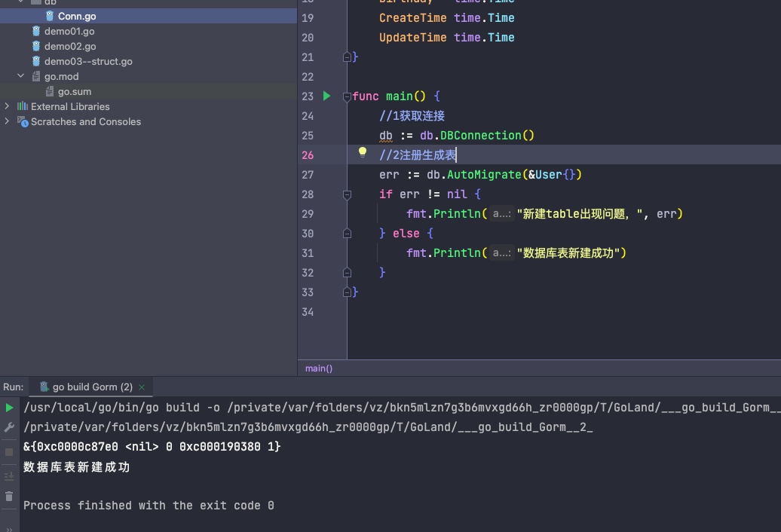The image size is (781, 532).
Task: Fold the else block at line 30
Action: click(348, 234)
